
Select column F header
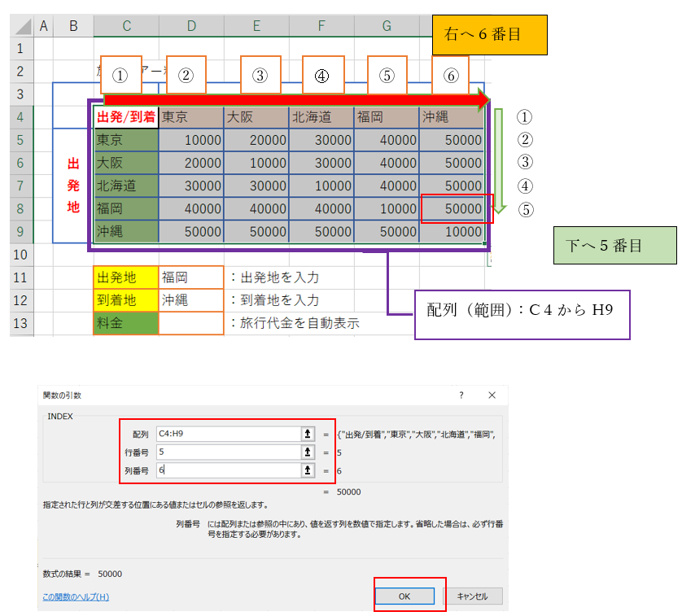(x=321, y=26)
